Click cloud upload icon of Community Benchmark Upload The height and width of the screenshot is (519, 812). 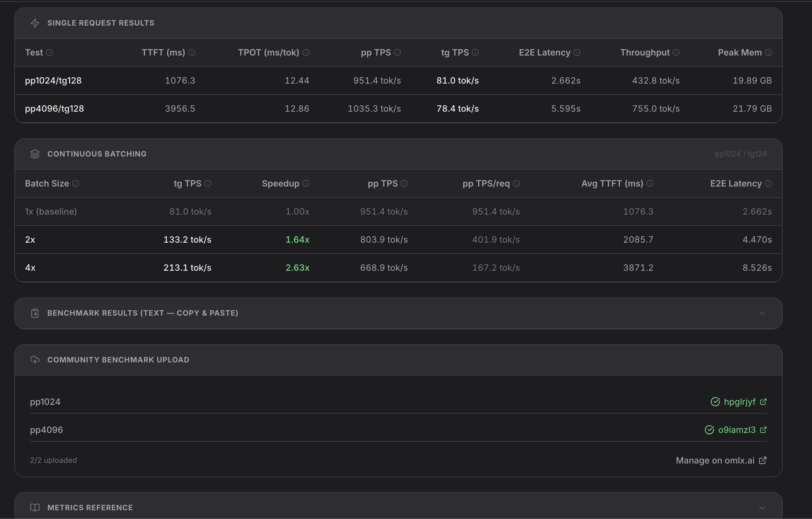click(x=35, y=360)
